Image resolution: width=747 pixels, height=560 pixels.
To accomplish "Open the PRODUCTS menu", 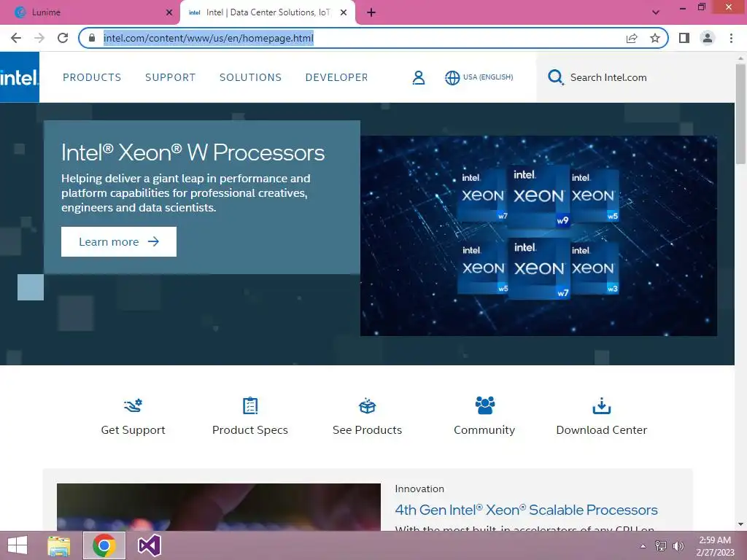I will [92, 77].
